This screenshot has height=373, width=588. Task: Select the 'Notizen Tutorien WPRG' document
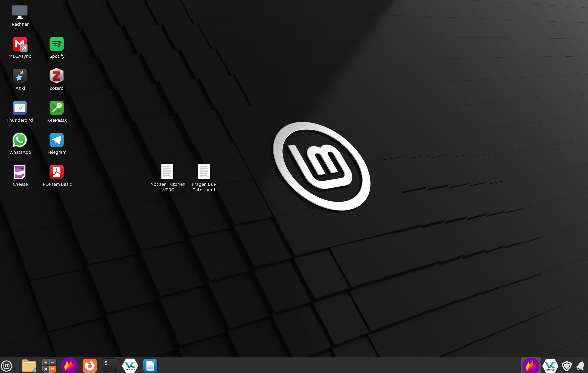(167, 172)
